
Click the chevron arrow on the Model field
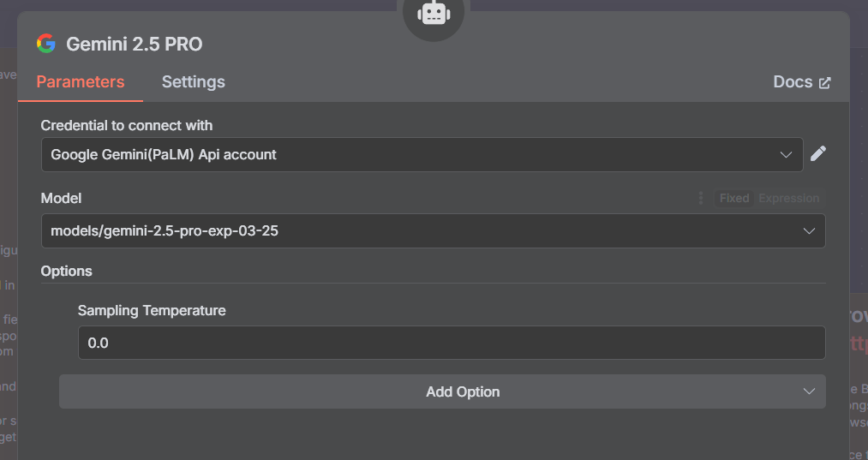tap(808, 231)
